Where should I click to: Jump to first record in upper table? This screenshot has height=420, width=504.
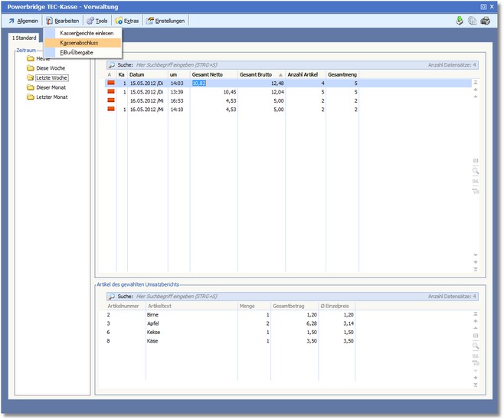tap(476, 82)
